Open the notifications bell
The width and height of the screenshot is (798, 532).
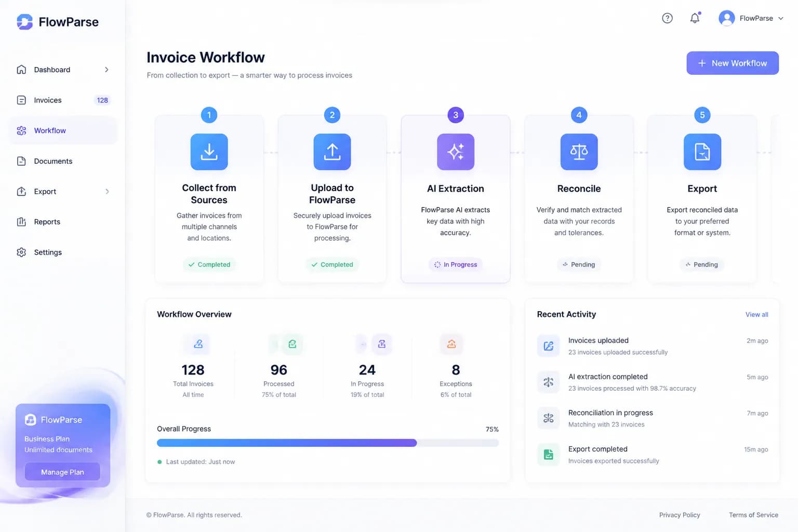click(x=695, y=18)
